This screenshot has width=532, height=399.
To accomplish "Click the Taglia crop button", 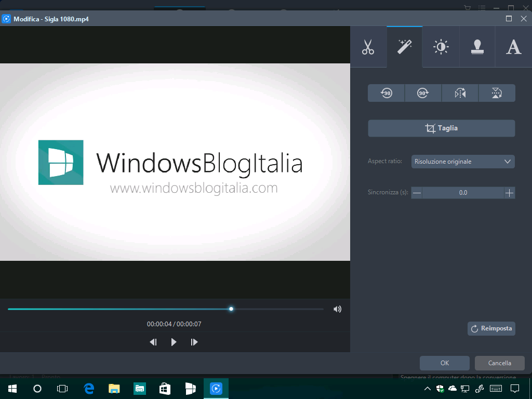I will coord(442,128).
